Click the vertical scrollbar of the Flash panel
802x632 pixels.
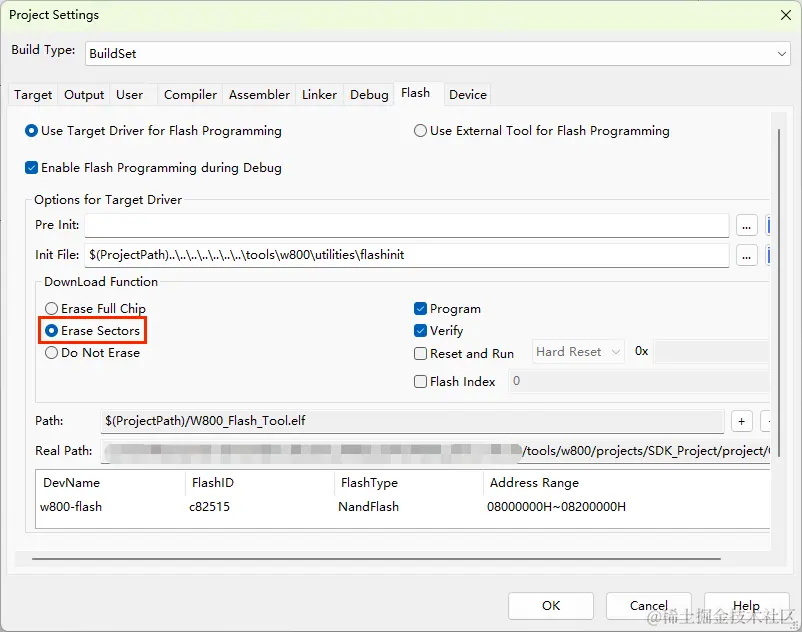coord(778,293)
